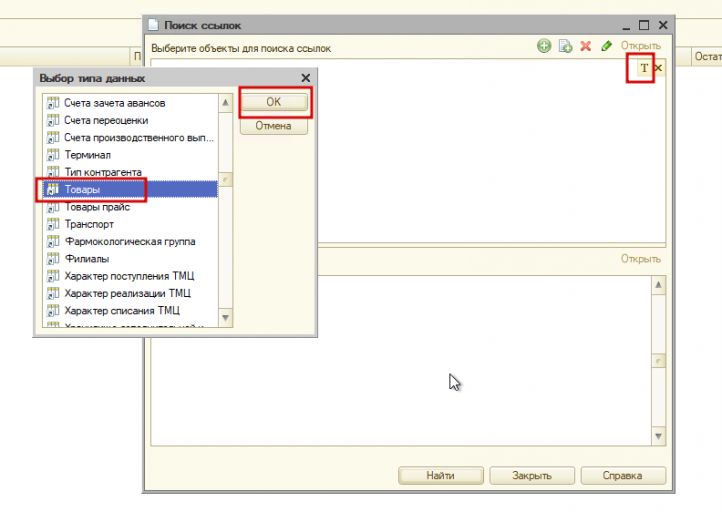Viewport: 722px width, 512px height.
Task: Click the Остат column header in background window
Action: [x=707, y=57]
